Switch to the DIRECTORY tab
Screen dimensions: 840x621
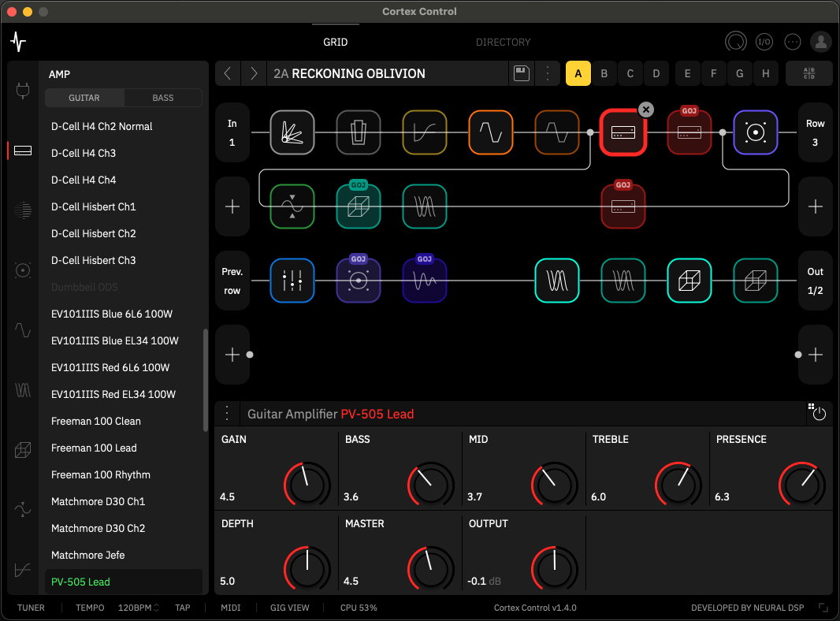503,42
